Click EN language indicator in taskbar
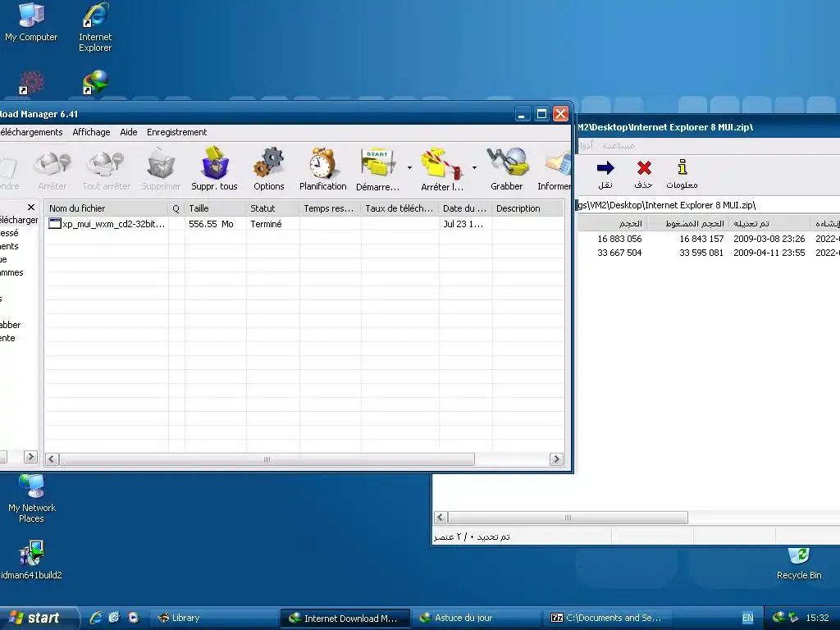Image resolution: width=840 pixels, height=630 pixels. [x=747, y=618]
